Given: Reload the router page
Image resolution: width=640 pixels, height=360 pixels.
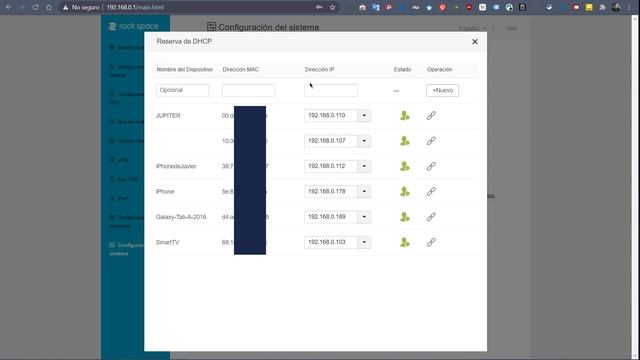Looking at the screenshot, I should pyautogui.click(x=36, y=7).
